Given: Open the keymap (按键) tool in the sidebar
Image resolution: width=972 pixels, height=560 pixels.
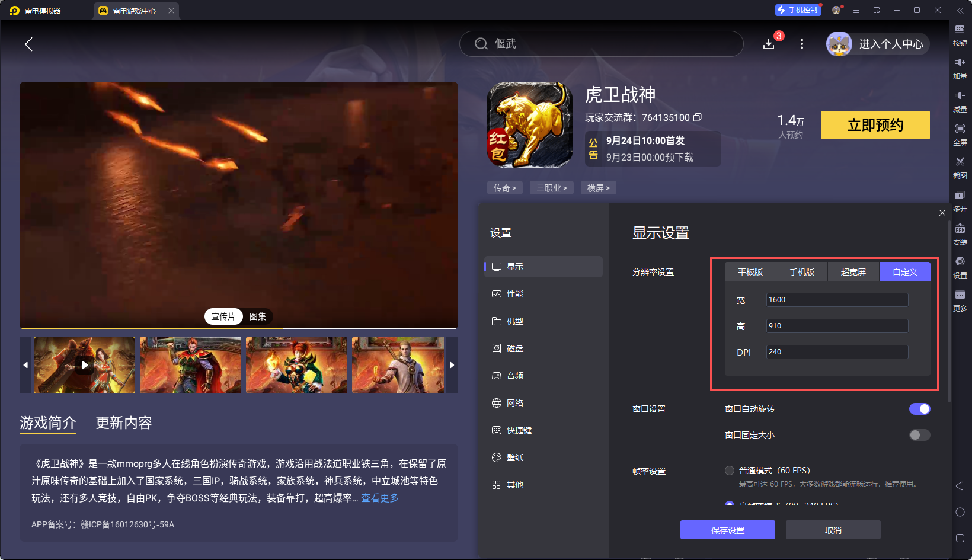Looking at the screenshot, I should [960, 34].
